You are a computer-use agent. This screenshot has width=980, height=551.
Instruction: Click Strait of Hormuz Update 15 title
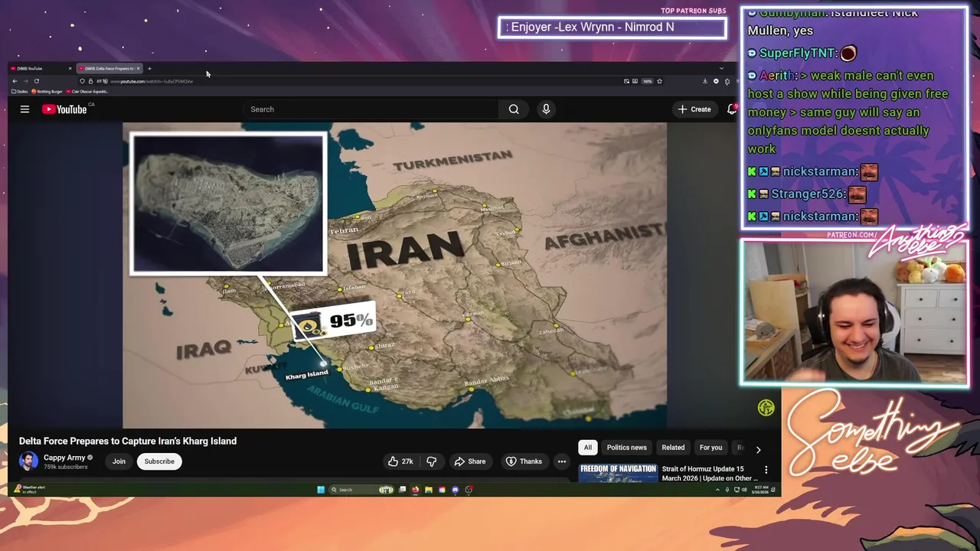(710, 473)
